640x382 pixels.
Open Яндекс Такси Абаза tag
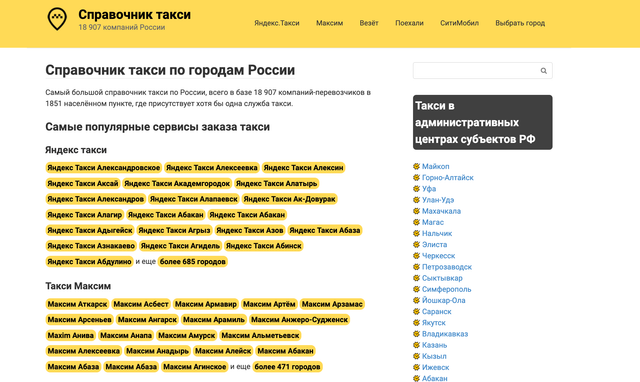(324, 231)
